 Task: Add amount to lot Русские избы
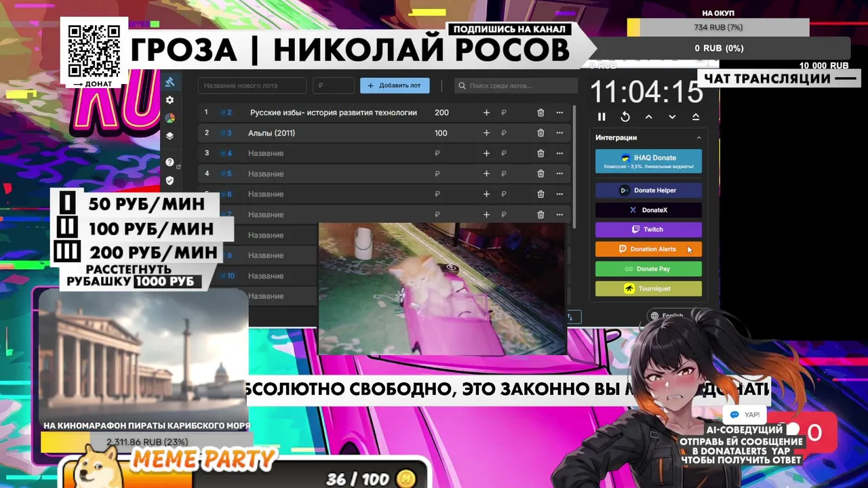pyautogui.click(x=486, y=113)
